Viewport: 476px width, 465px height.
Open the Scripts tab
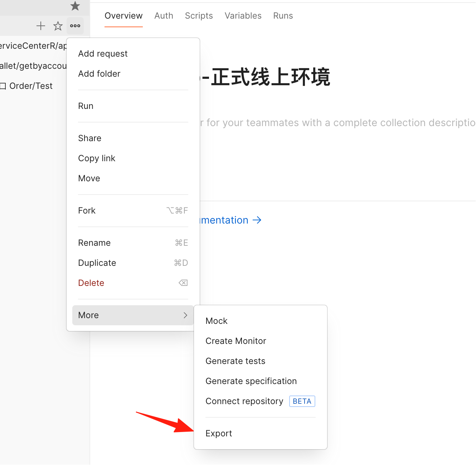point(199,16)
